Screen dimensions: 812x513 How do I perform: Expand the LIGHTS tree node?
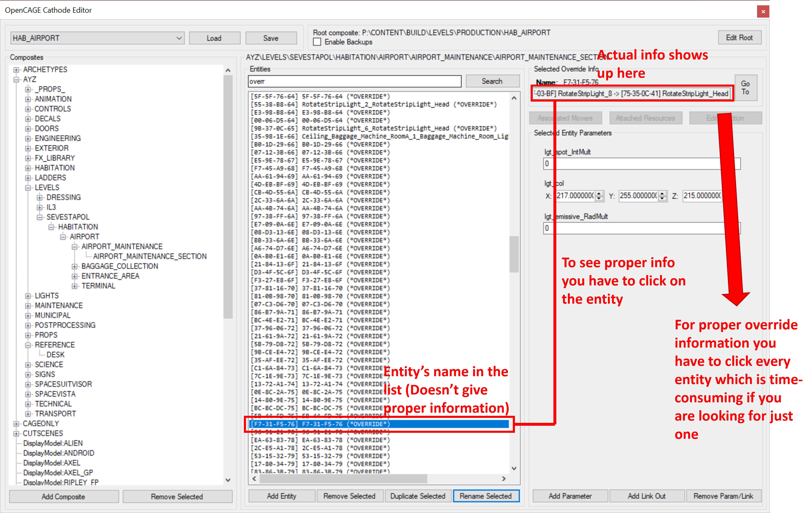(x=28, y=295)
